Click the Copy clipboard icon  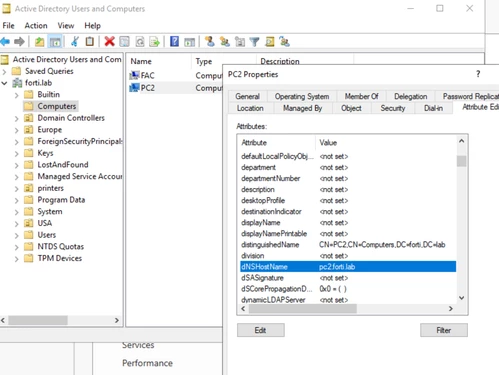coord(90,42)
